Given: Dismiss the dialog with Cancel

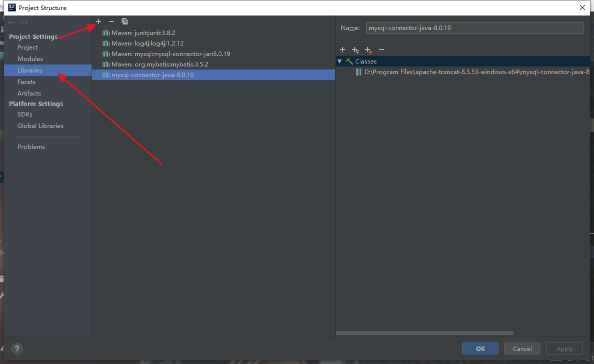Looking at the screenshot, I should tap(522, 348).
